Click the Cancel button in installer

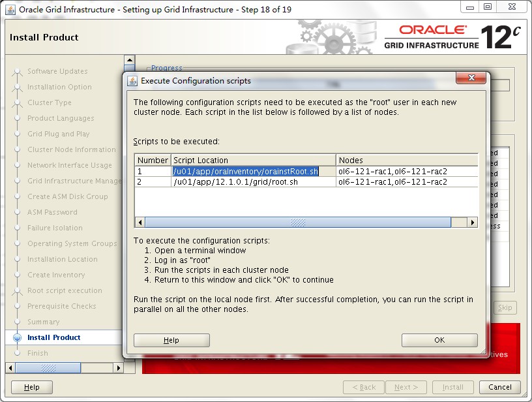[x=500, y=387]
